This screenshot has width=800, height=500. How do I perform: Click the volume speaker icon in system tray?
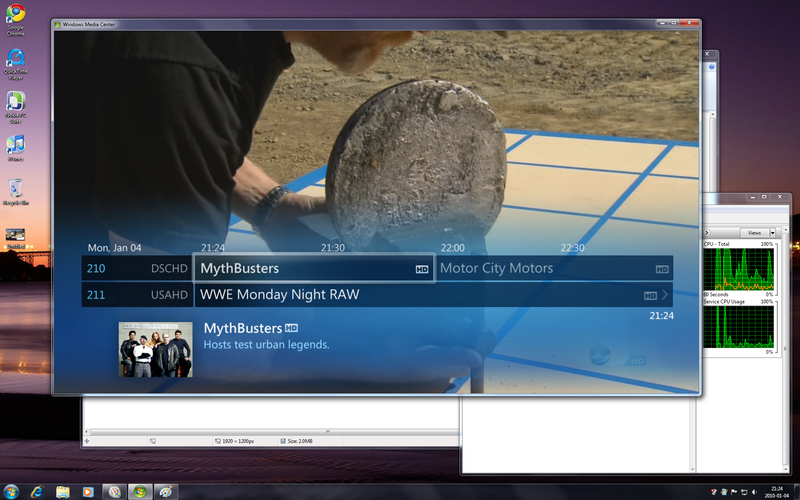(754, 492)
